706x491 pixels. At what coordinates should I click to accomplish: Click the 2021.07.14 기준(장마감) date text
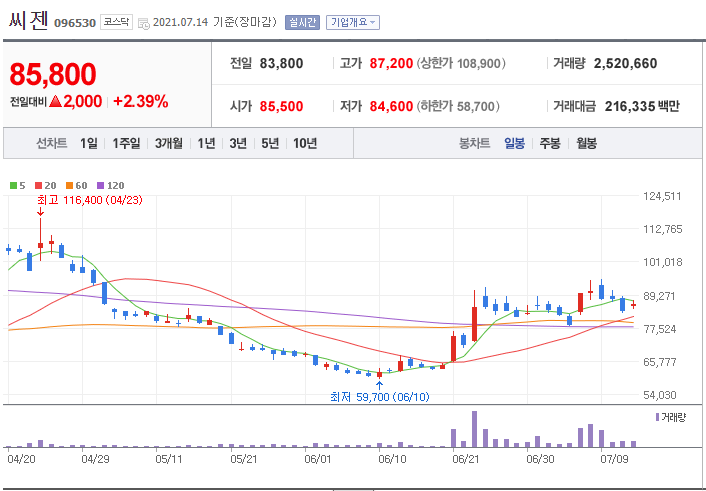[215, 22]
